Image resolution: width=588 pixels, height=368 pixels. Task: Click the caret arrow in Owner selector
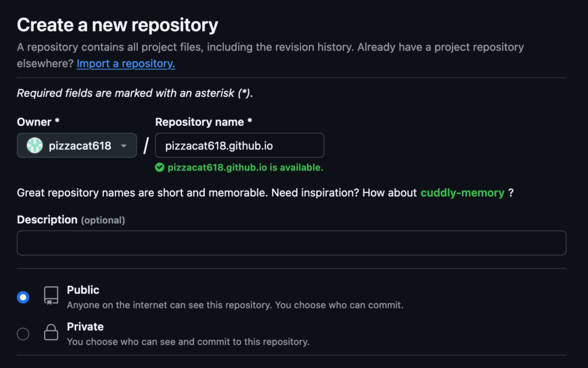[124, 146]
